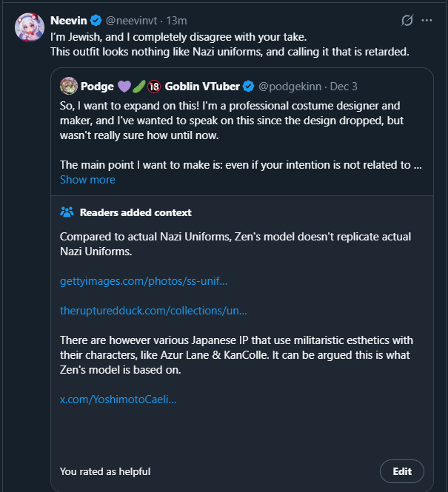Click the "You rated as helpful" text
Viewport: 448px width, 492px height.
pyautogui.click(x=105, y=471)
